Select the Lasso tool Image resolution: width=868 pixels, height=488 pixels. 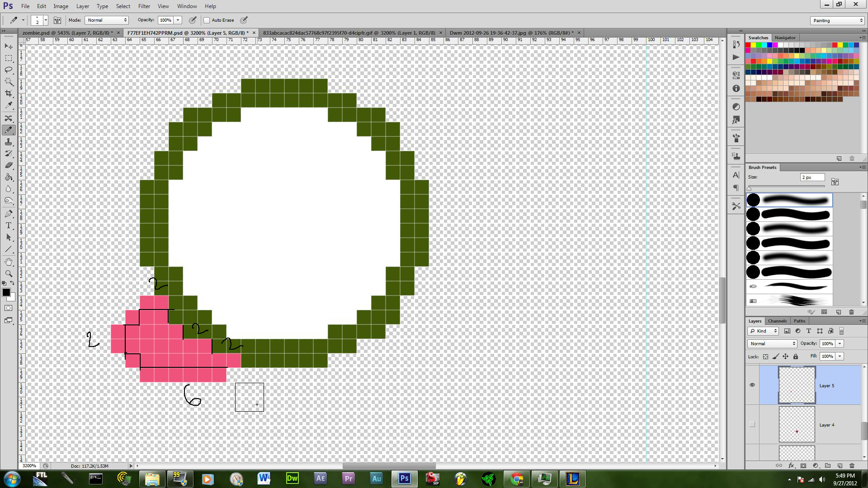click(x=9, y=70)
